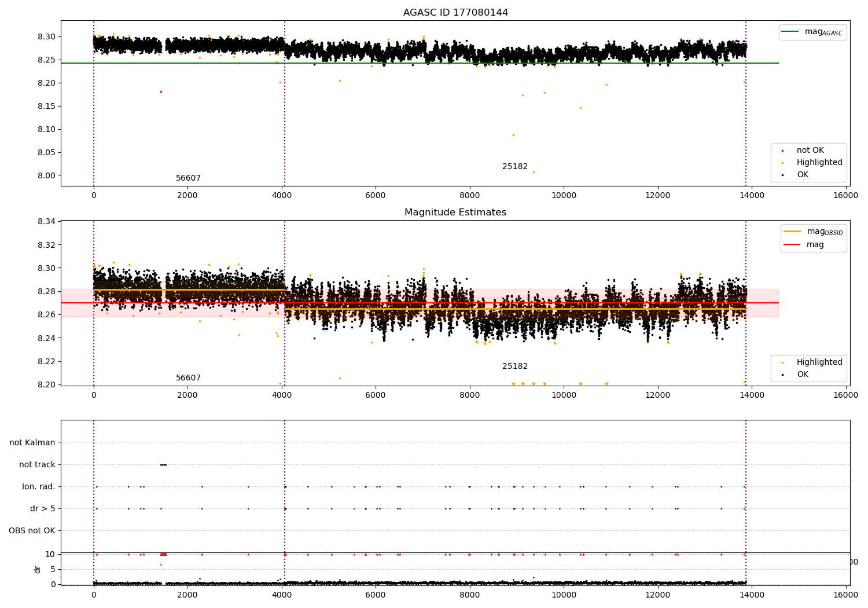This screenshot has height=608, width=868.
Task: Click the '25182' label in the top plot
Action: click(x=515, y=167)
